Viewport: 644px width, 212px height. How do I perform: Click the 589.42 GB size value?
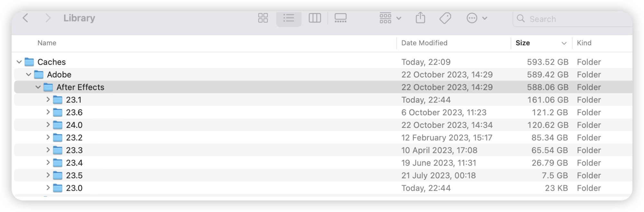(x=547, y=75)
